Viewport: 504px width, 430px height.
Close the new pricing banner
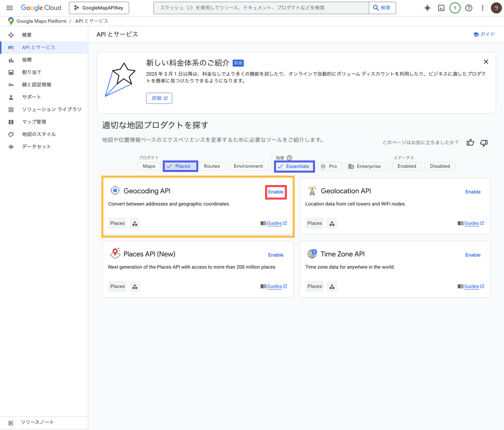pyautogui.click(x=486, y=62)
